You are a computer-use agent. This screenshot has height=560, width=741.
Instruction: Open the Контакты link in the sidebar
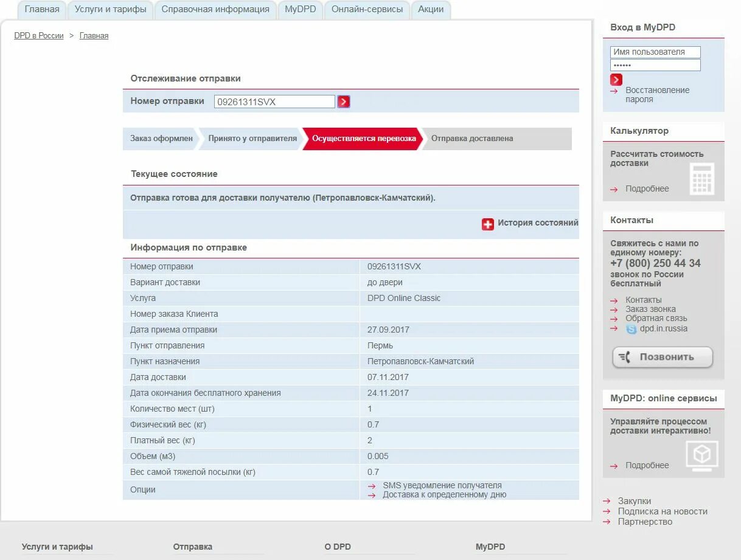pyautogui.click(x=643, y=300)
